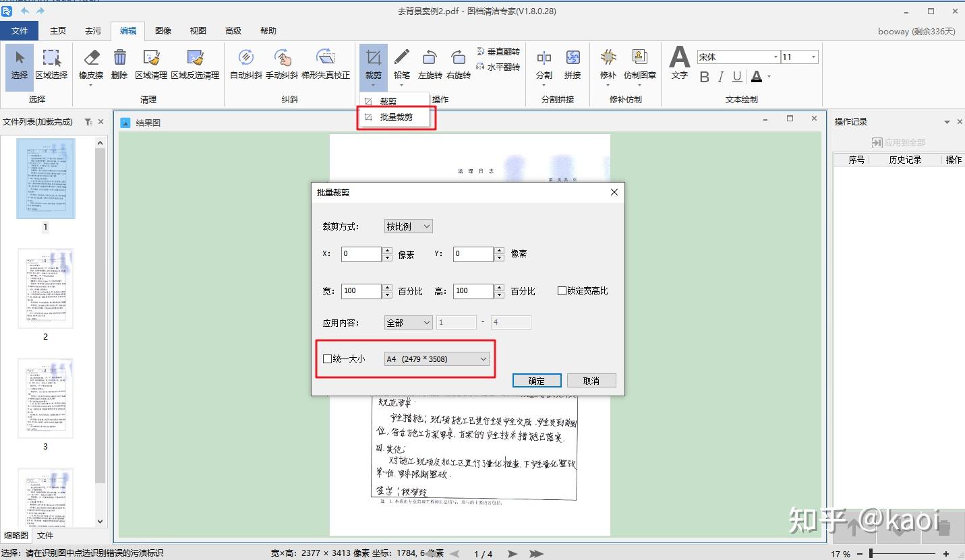
Task: Expand the 操作记录 panel options arrow
Action: coord(947,122)
